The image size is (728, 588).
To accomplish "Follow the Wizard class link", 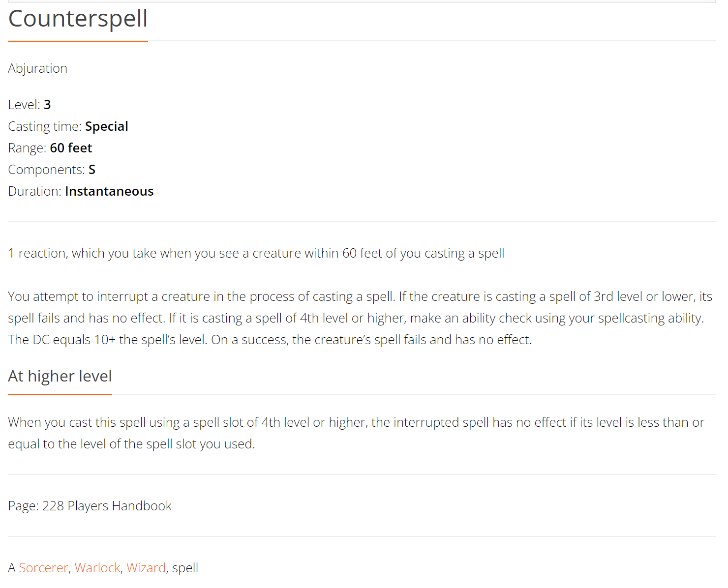I will [x=146, y=568].
